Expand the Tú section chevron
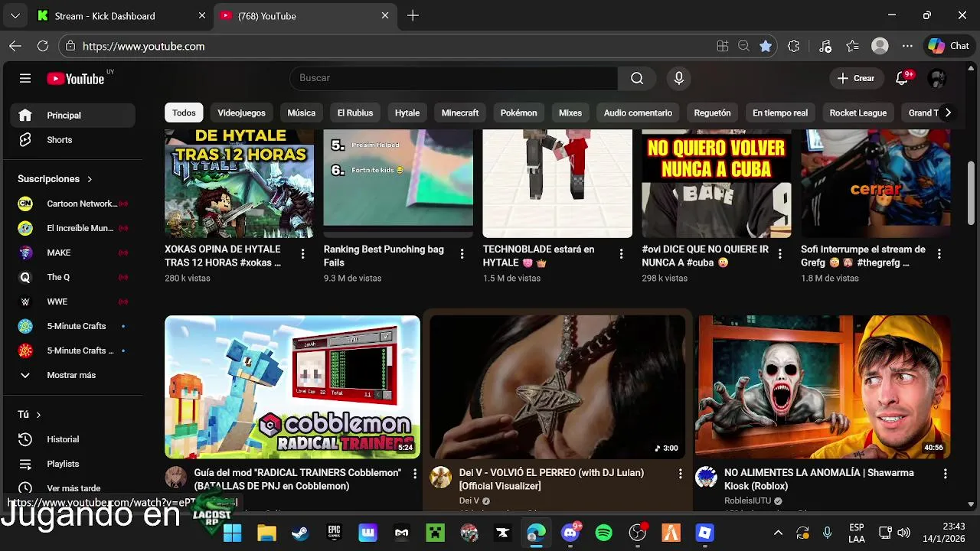Screen dimensions: 980x551 point(38,415)
